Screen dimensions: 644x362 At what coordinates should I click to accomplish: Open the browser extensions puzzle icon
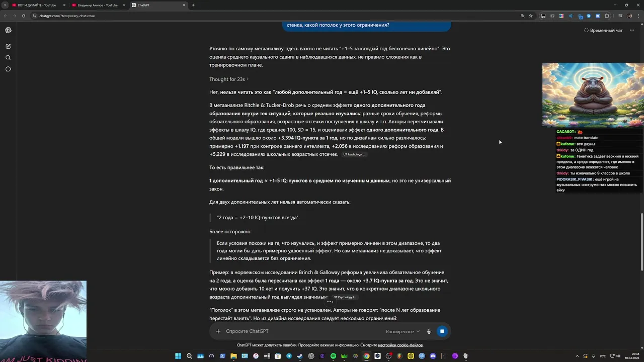(x=607, y=16)
